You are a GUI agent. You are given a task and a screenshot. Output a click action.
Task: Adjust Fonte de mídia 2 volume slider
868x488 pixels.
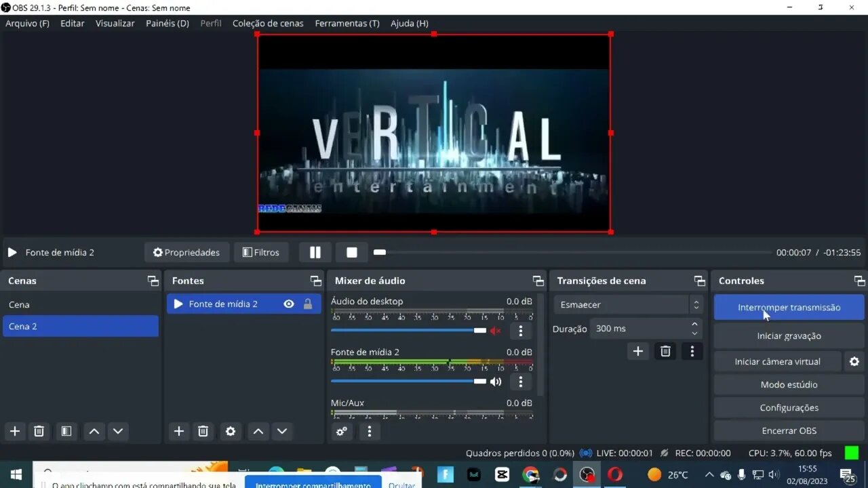click(x=408, y=382)
